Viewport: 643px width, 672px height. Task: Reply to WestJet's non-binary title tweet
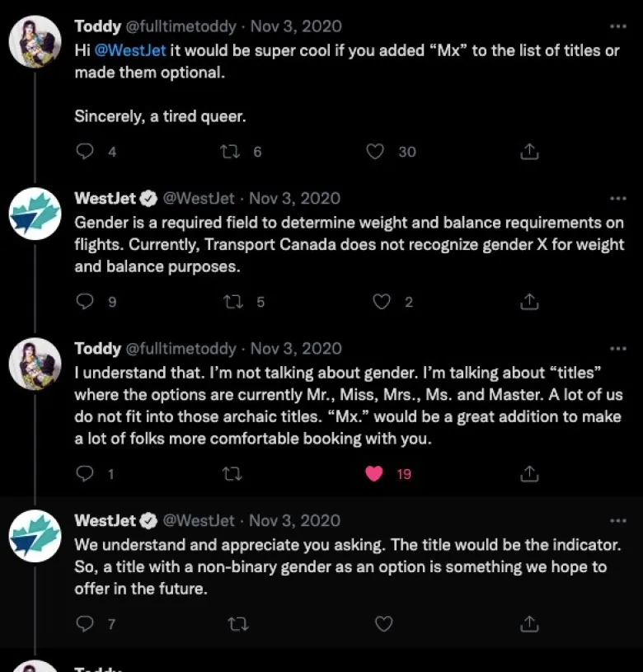85,624
